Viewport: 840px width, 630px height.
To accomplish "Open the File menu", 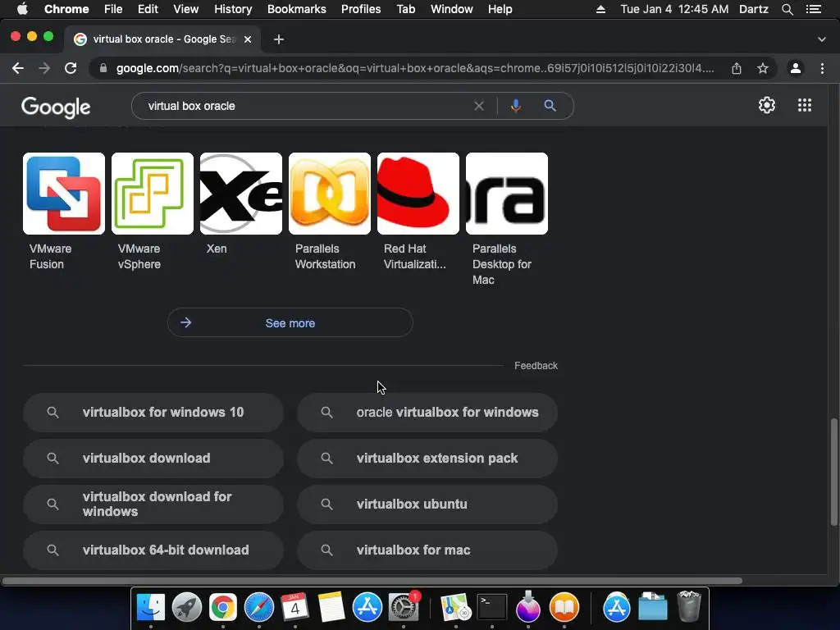I will (113, 9).
